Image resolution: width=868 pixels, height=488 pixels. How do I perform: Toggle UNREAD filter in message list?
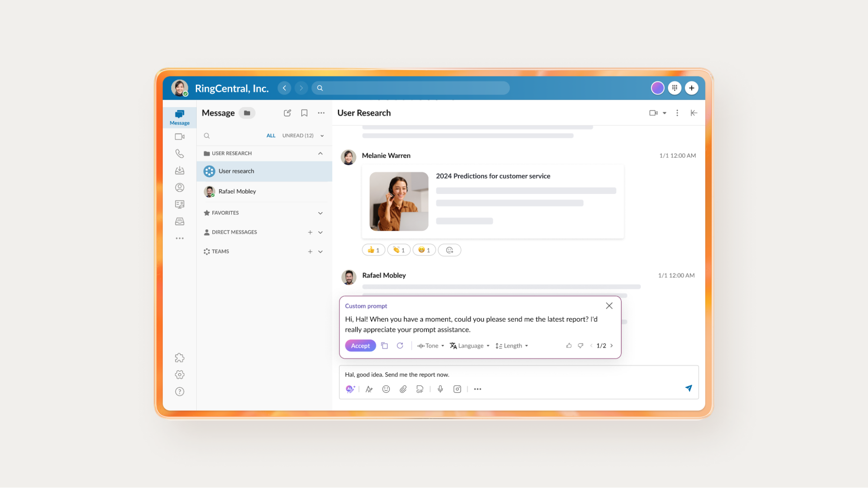[297, 135]
